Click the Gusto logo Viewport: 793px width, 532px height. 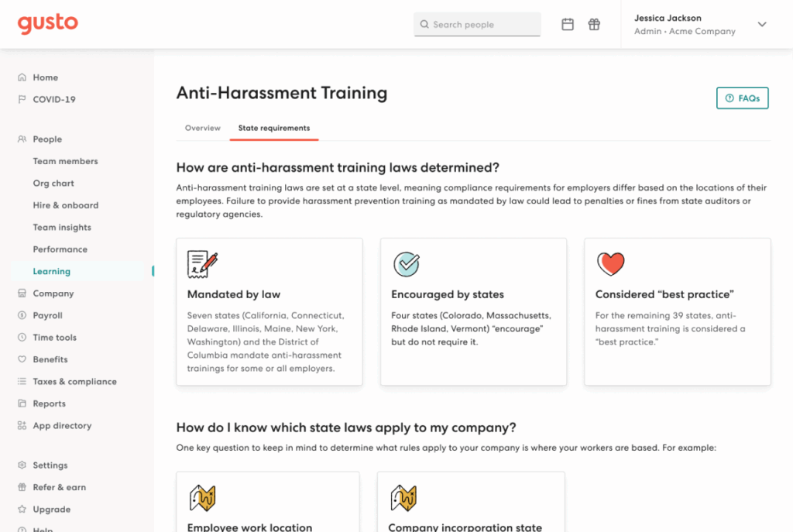[x=48, y=23]
